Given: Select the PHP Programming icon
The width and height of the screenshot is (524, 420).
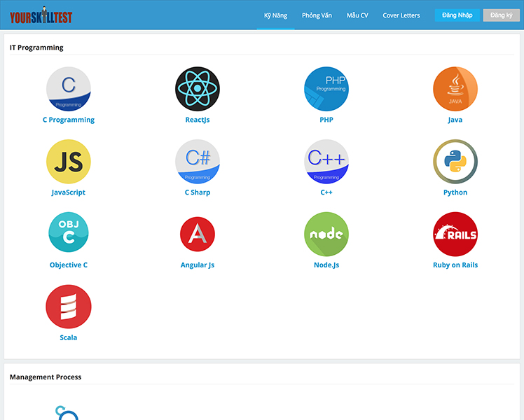Looking at the screenshot, I should [326, 89].
